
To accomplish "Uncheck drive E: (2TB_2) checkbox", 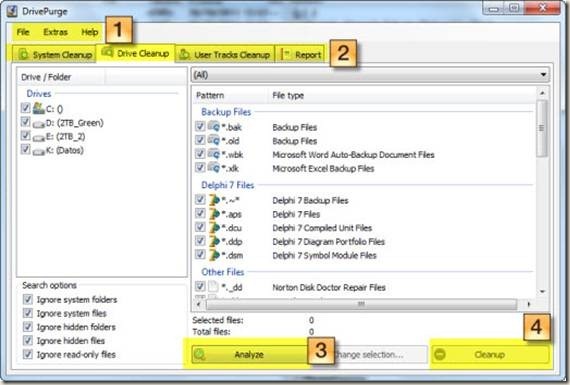I will coord(25,135).
